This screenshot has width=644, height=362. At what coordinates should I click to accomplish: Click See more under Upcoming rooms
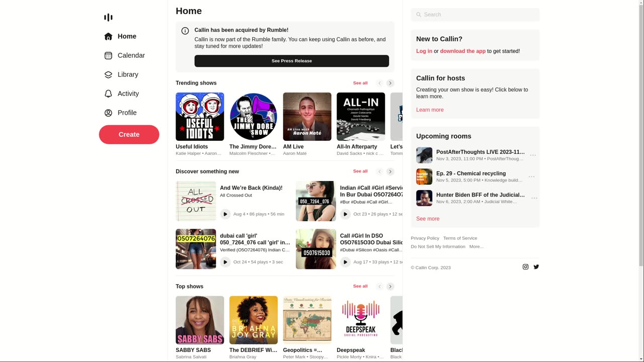point(428,219)
